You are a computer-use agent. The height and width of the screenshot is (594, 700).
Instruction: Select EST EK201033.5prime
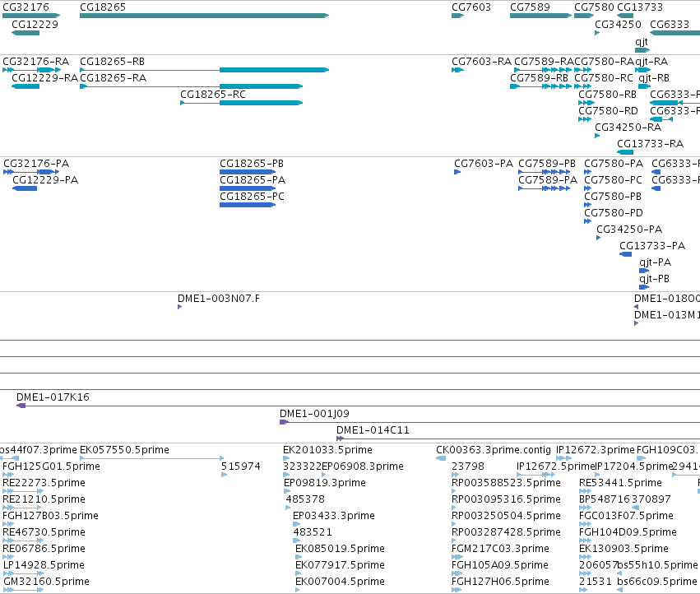click(286, 458)
